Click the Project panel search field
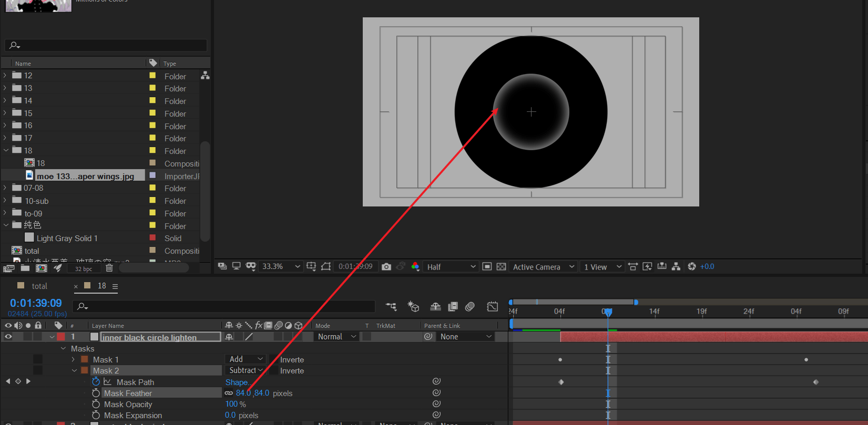Screen dimensions: 868x425 pyautogui.click(x=106, y=45)
